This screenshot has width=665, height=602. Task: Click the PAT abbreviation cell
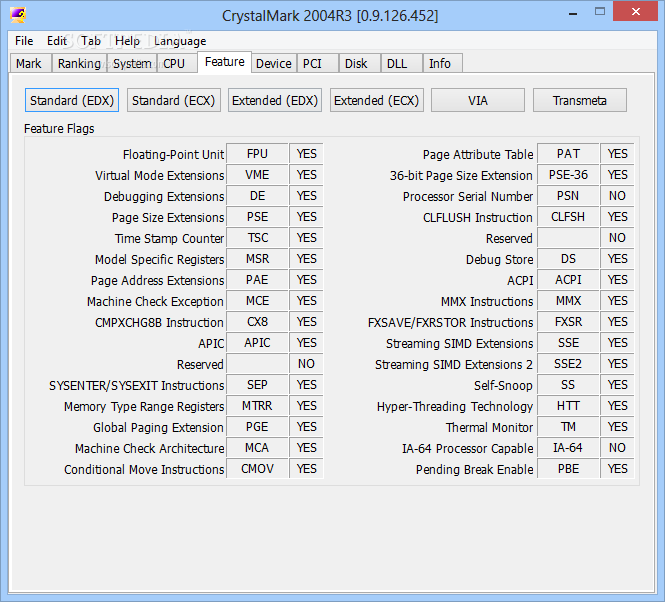click(x=568, y=154)
